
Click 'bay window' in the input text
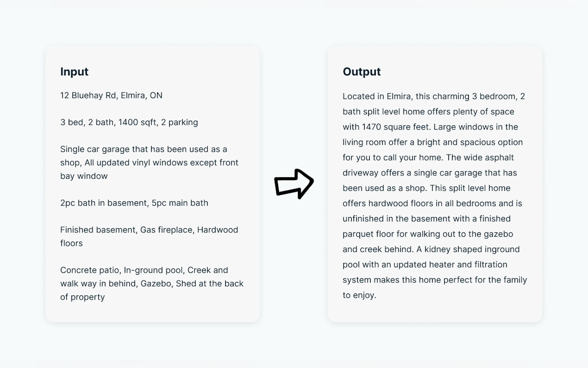[x=84, y=176]
